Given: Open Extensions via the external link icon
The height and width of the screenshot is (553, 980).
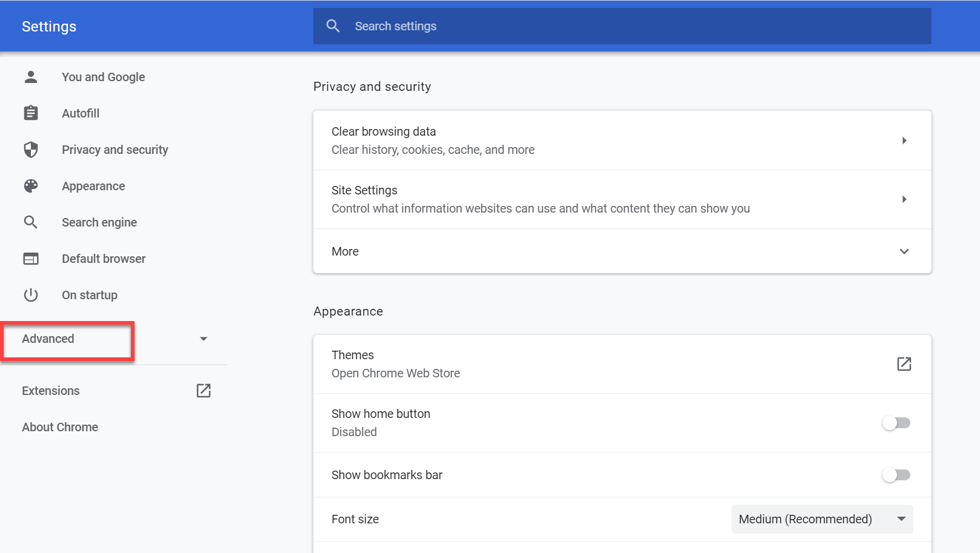Looking at the screenshot, I should (x=204, y=391).
